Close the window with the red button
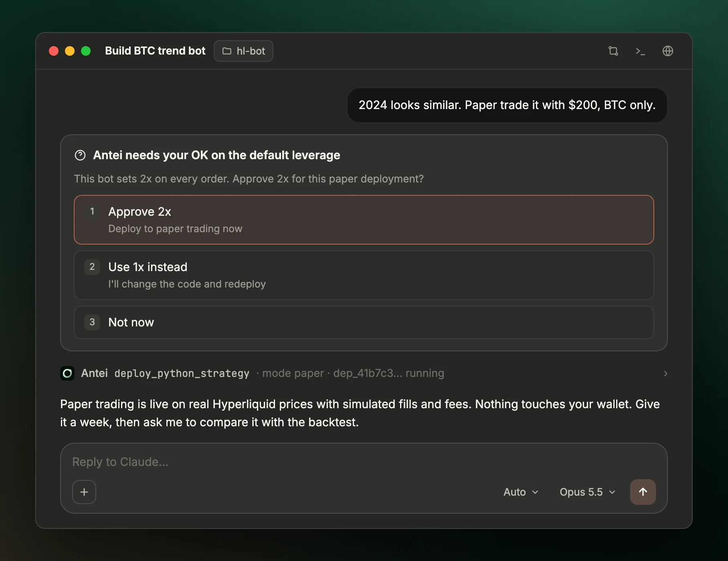The width and height of the screenshot is (728, 561). pyautogui.click(x=54, y=51)
